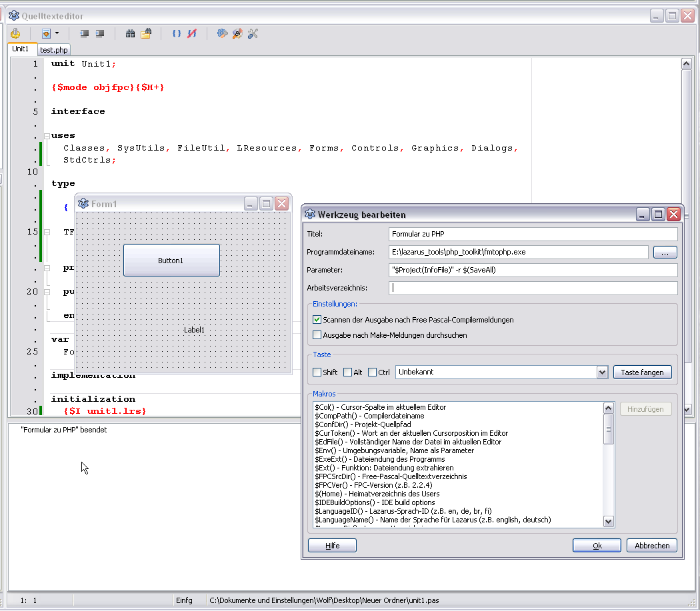Click the find in files folder icon
700x611 pixels.
146,33
